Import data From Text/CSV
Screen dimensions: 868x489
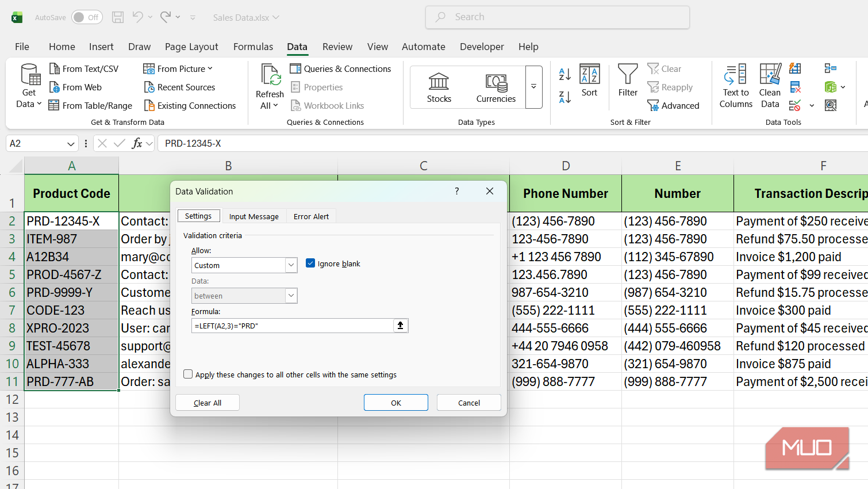click(84, 68)
